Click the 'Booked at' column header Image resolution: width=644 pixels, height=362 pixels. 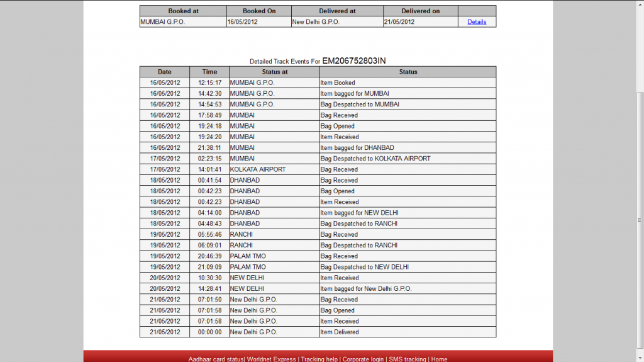coord(183,11)
